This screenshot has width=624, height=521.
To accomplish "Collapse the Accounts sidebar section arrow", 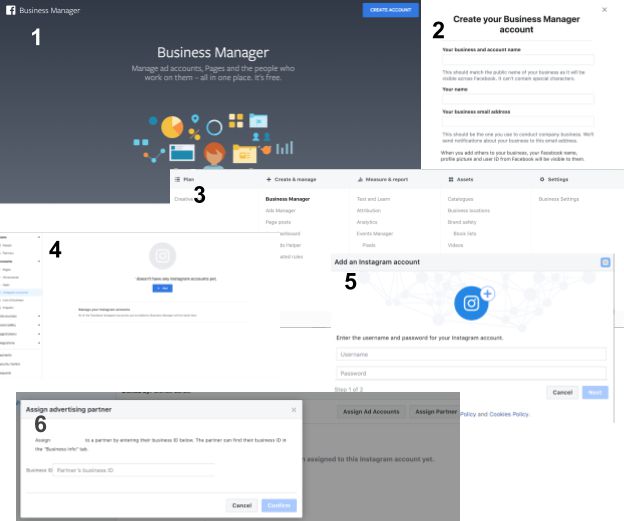I will [x=39, y=261].
